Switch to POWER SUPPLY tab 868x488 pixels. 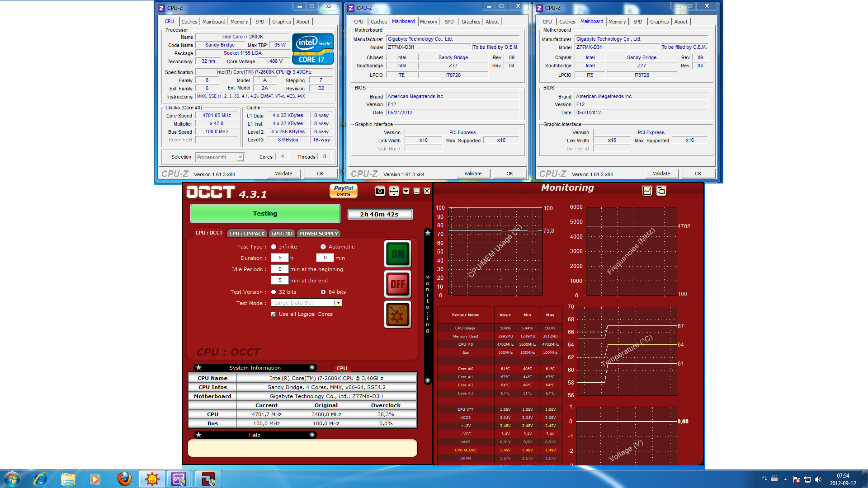pyautogui.click(x=319, y=234)
